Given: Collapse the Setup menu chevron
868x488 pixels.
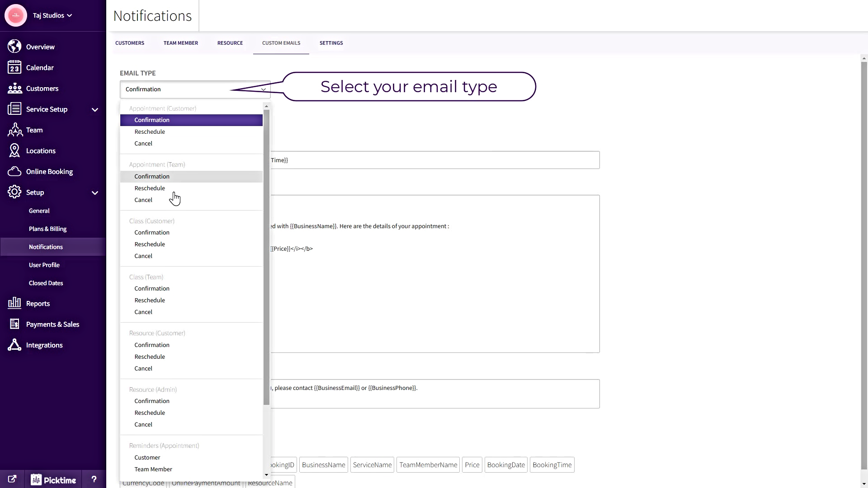Looking at the screenshot, I should [x=95, y=193].
